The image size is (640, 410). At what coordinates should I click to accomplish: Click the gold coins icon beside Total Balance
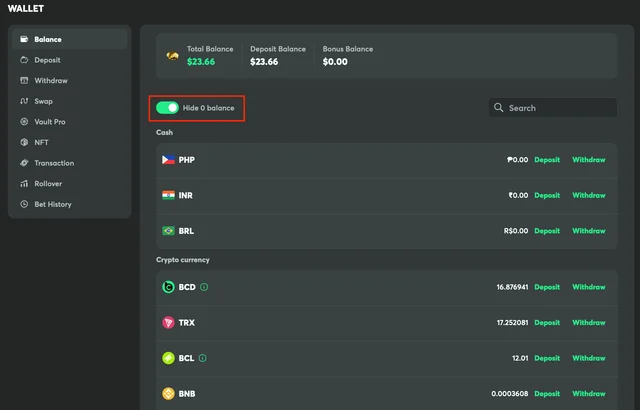pyautogui.click(x=173, y=55)
